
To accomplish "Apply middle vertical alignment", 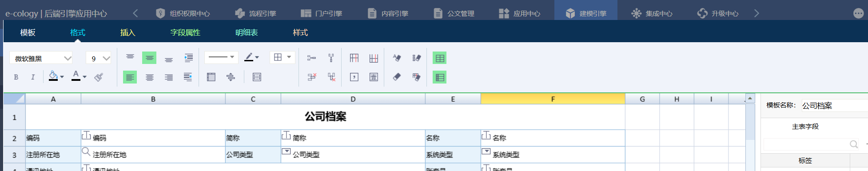I will [x=149, y=58].
